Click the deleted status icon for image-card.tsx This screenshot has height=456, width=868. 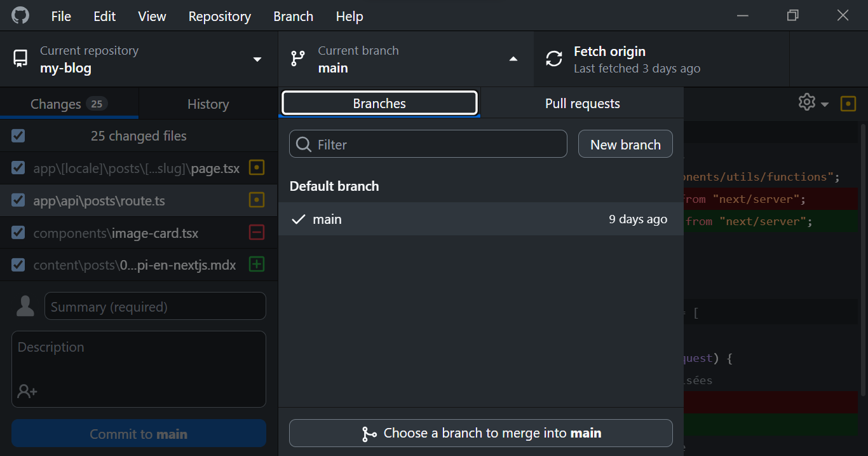(256, 233)
